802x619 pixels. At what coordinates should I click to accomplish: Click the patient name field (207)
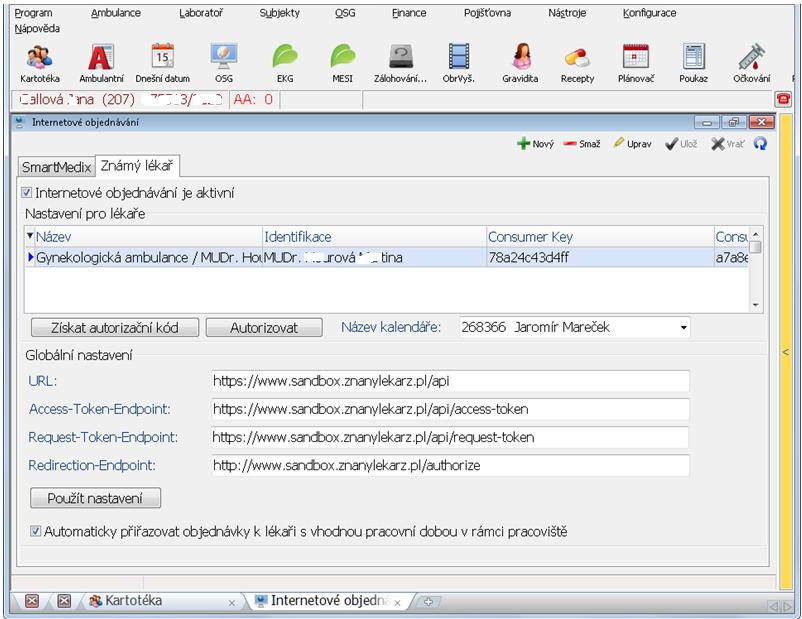(x=119, y=100)
